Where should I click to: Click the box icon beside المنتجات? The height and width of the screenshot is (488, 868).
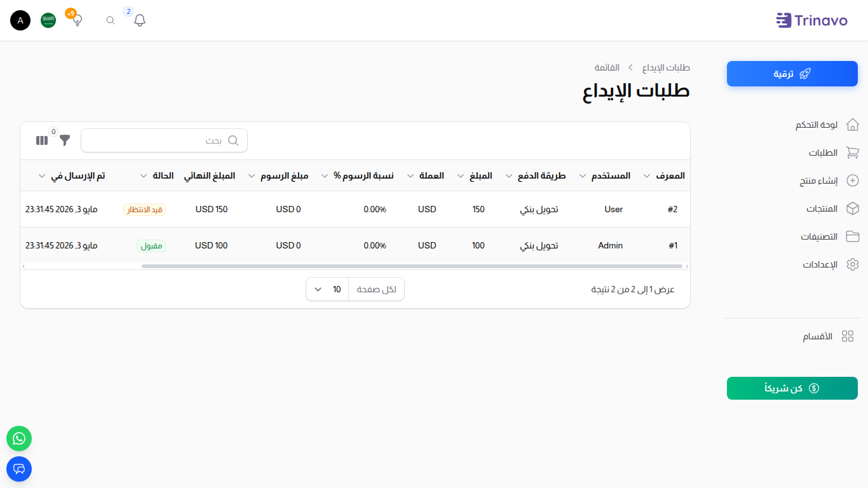coord(853,208)
